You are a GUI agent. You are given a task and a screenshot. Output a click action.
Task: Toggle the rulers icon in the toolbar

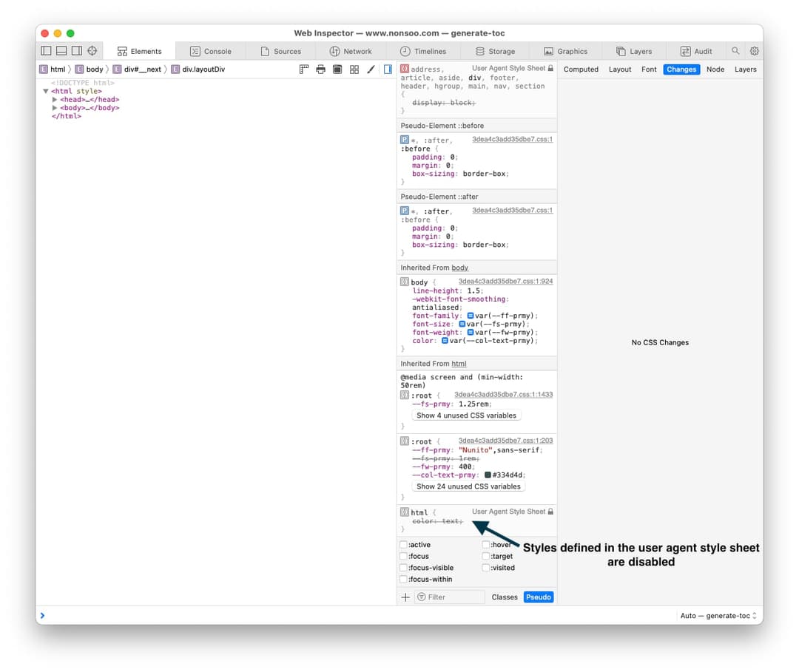pos(303,69)
